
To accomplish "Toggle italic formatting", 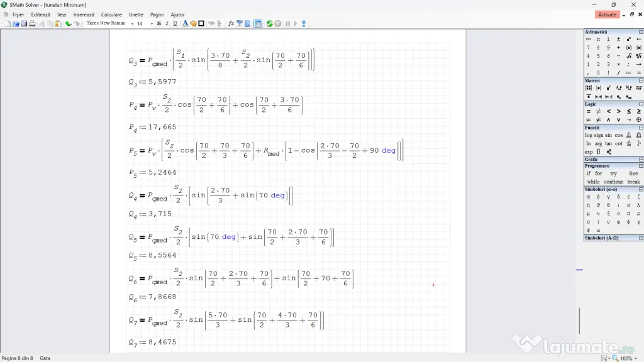I will pos(167,24).
